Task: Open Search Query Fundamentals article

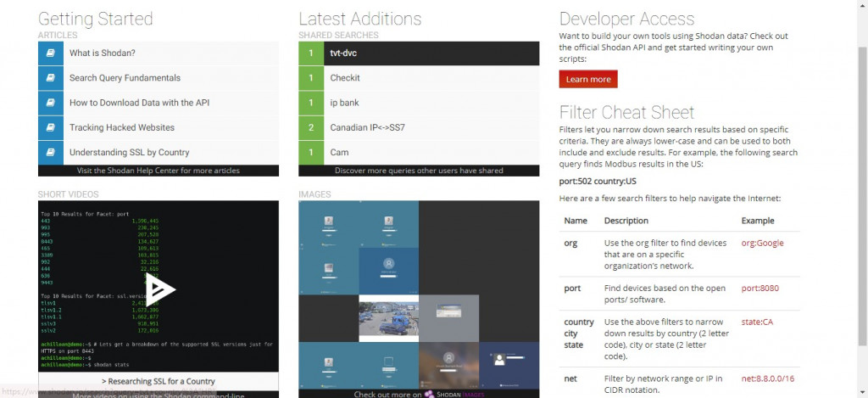Action: [125, 78]
